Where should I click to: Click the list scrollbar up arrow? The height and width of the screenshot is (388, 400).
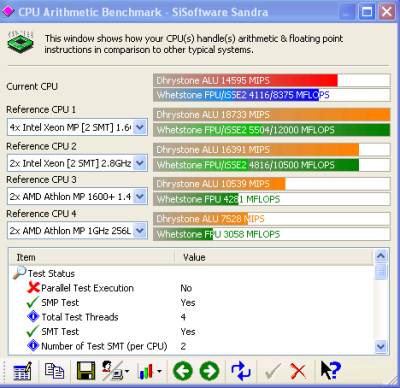click(381, 256)
